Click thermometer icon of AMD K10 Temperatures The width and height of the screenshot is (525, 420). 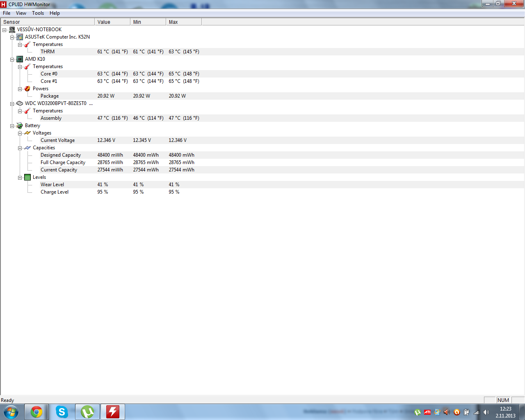(x=27, y=66)
